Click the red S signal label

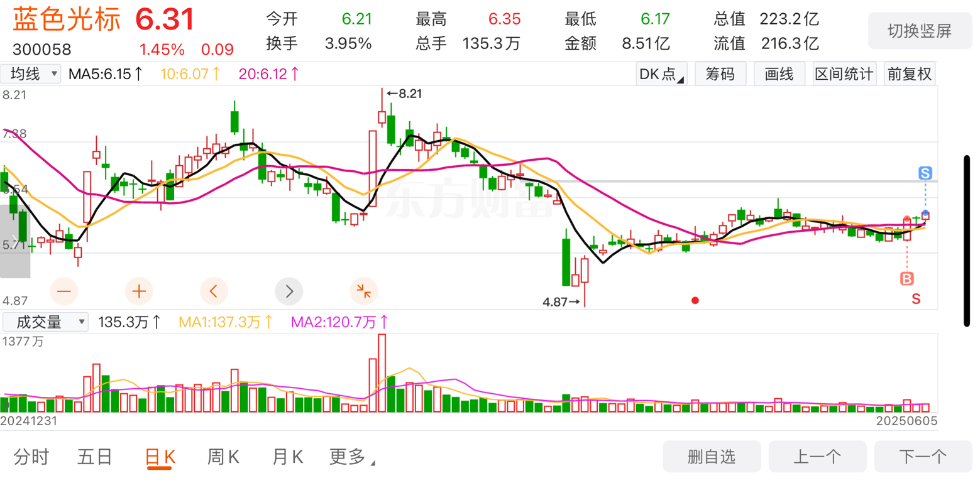(916, 299)
